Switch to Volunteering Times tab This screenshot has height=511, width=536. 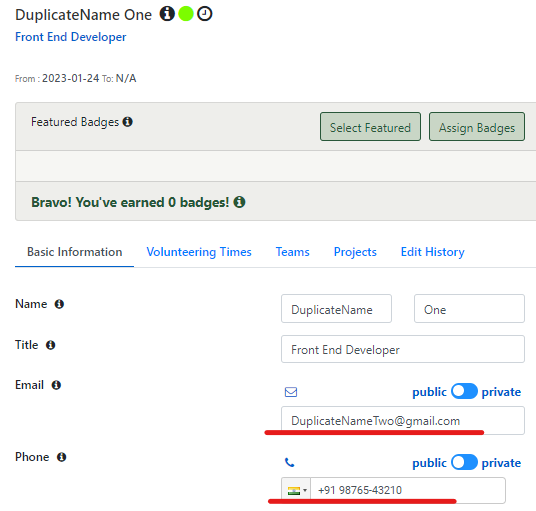(199, 252)
